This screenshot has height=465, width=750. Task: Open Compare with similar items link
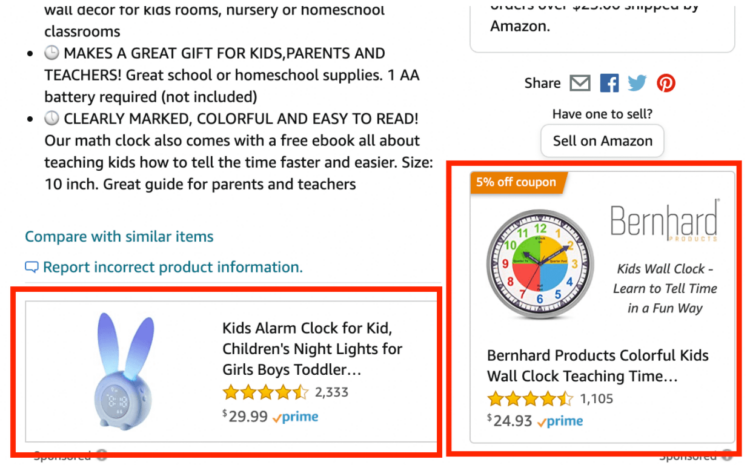coord(119,236)
